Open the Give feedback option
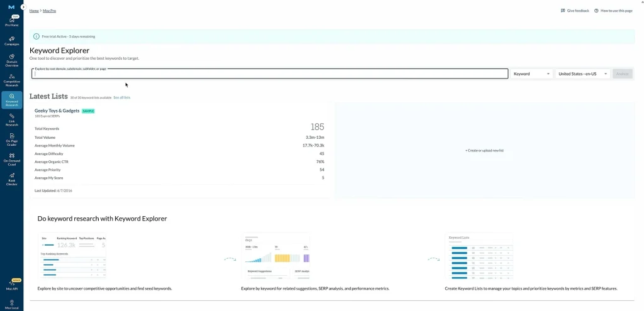 [575, 11]
